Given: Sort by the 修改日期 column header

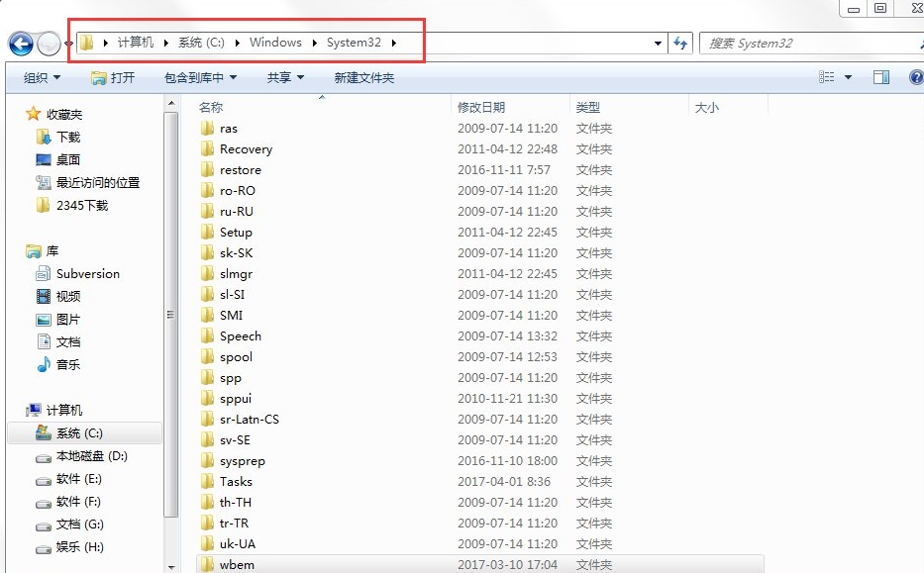Looking at the screenshot, I should 481,107.
